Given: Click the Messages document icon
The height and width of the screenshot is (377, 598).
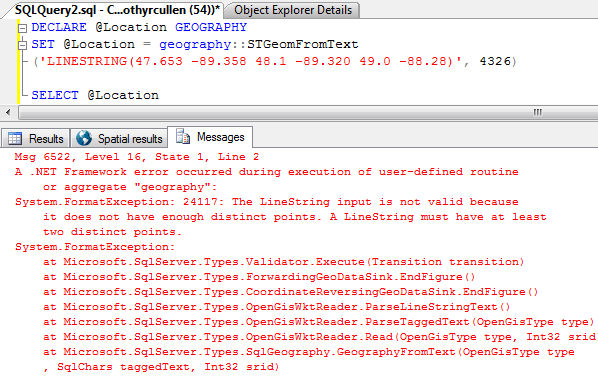Looking at the screenshot, I should point(183,136).
